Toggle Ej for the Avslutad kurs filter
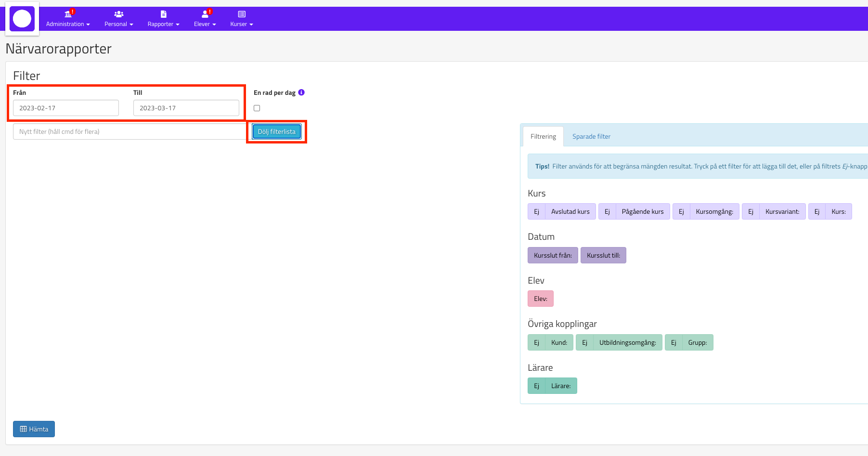Screen dimensions: 868x456 pos(536,211)
